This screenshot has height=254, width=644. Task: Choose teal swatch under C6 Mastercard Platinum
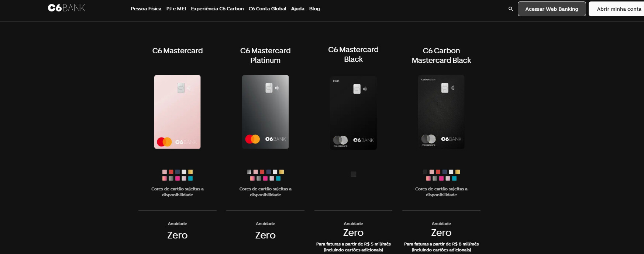(x=278, y=179)
